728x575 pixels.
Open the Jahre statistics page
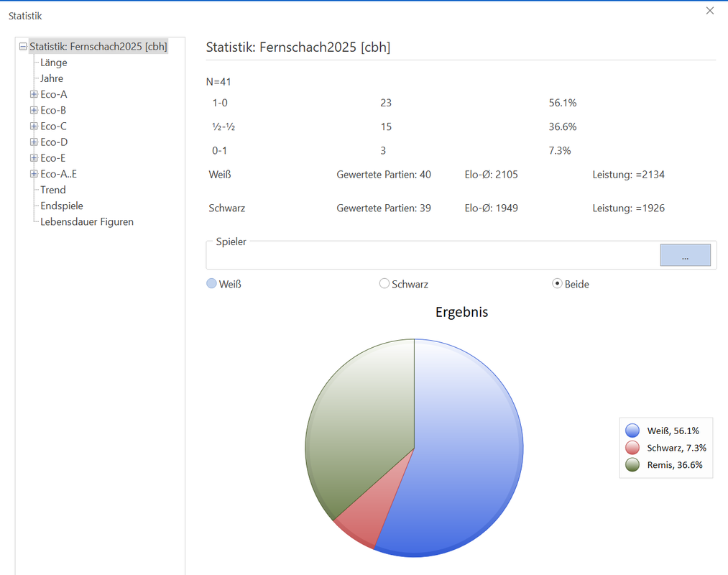tap(52, 78)
